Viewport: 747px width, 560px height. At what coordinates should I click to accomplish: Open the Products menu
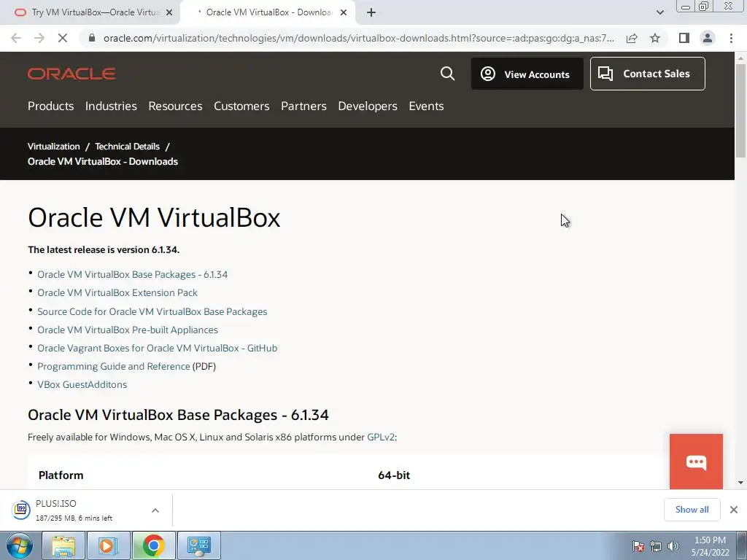tap(50, 106)
